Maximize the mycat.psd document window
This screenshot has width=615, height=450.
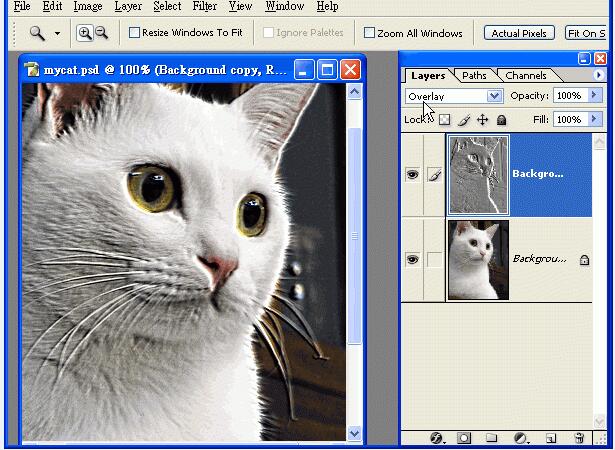(x=327, y=70)
